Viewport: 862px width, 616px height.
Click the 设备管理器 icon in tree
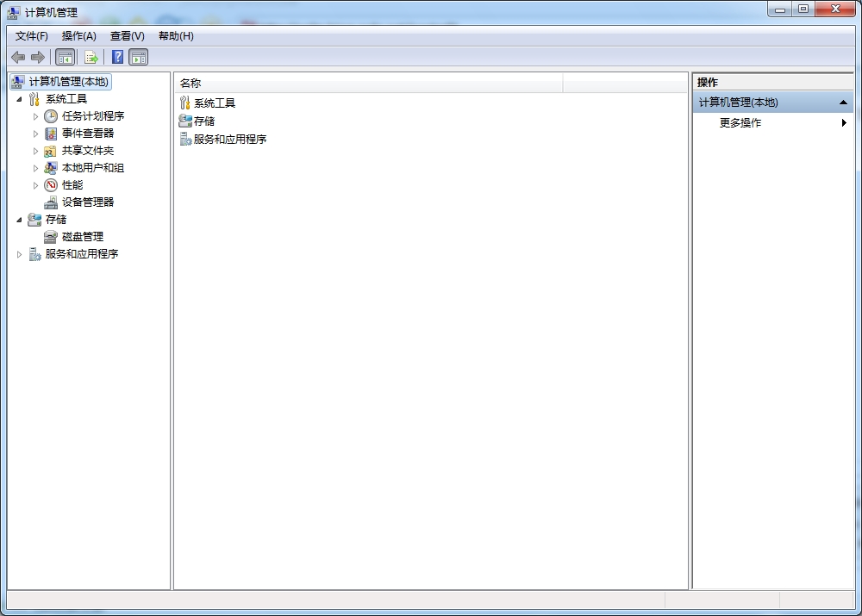pos(51,202)
